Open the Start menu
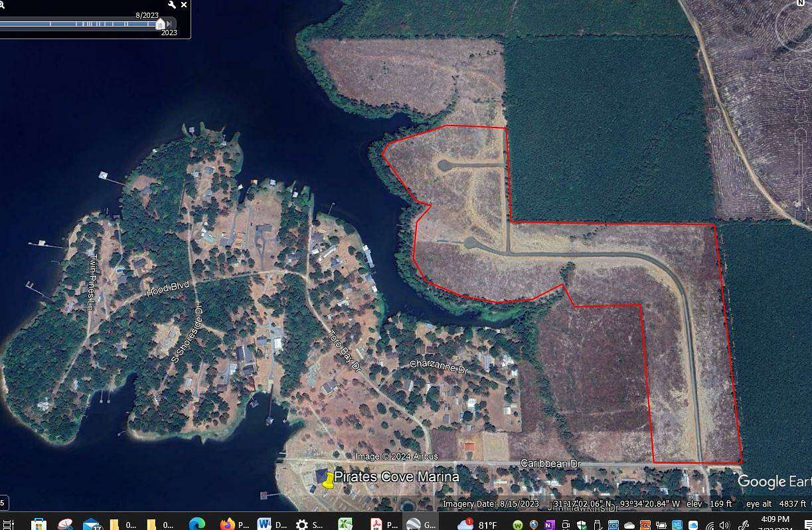 point(7,523)
